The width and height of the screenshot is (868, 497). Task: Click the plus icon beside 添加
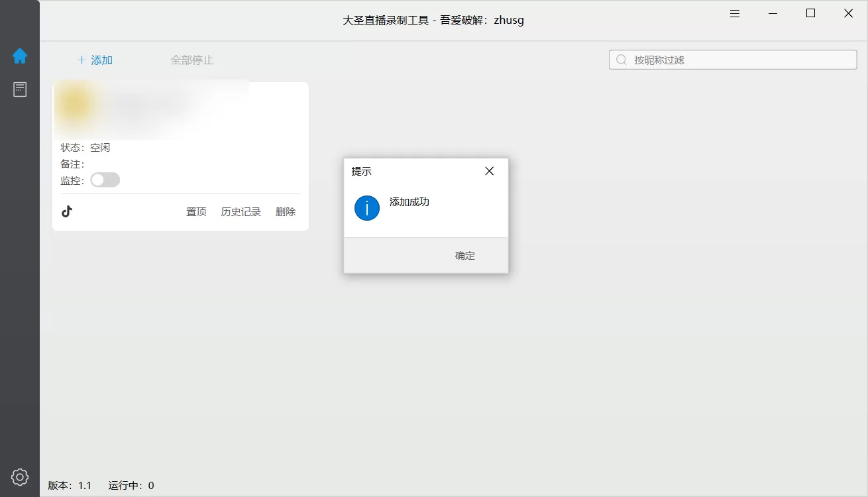click(x=81, y=60)
